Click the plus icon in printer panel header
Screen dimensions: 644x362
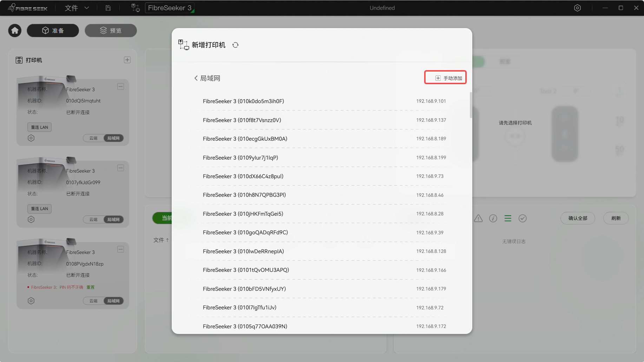point(127,60)
